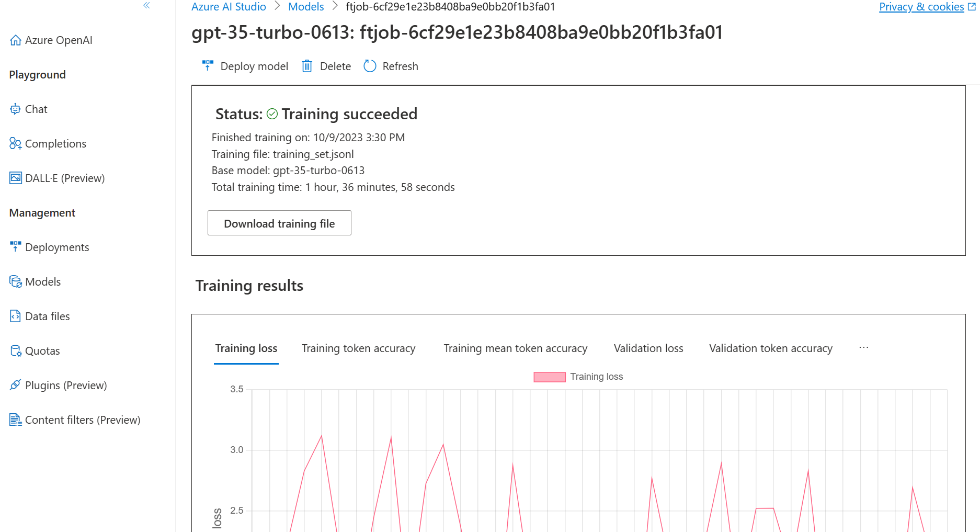Viewport: 980px width, 532px height.
Task: Click the Models sidebar icon
Action: tap(16, 282)
